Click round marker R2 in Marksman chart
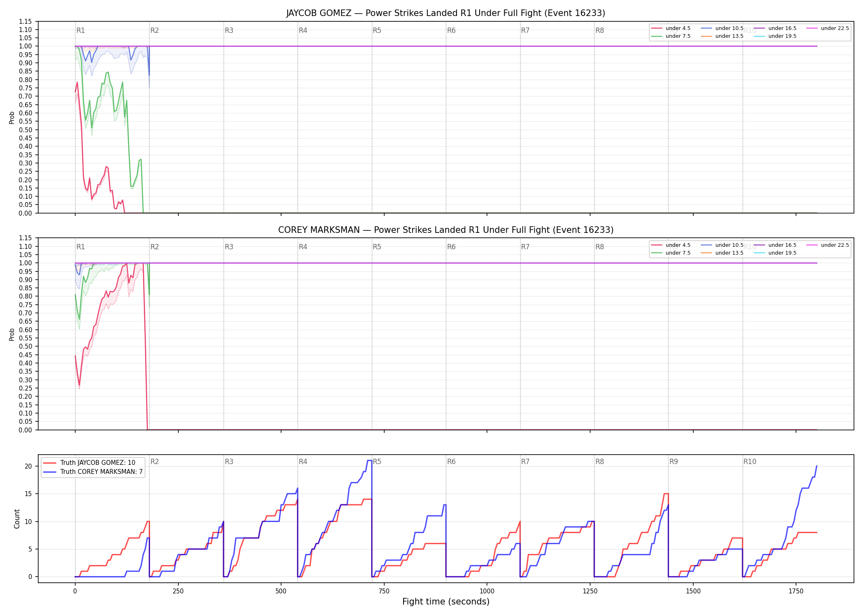 (x=155, y=247)
